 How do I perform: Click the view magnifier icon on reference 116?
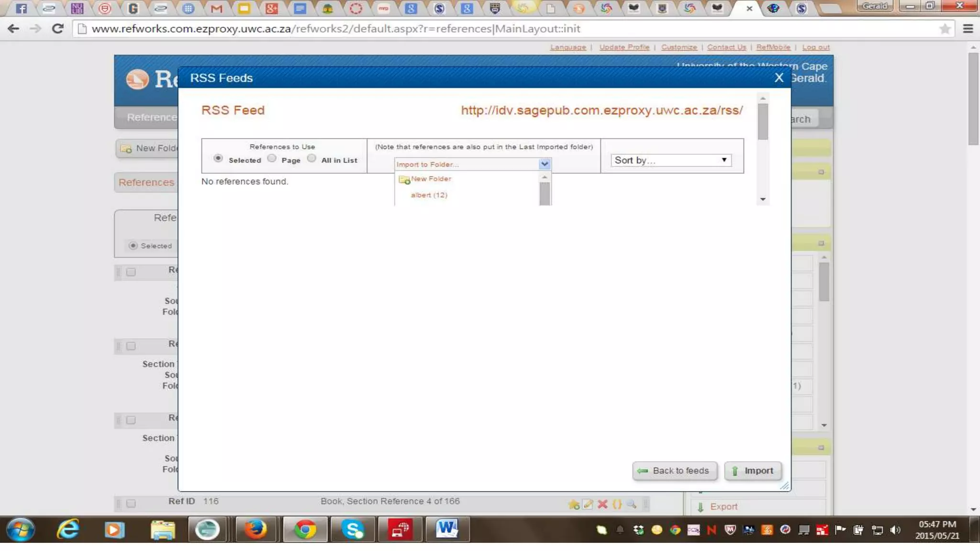(x=631, y=504)
